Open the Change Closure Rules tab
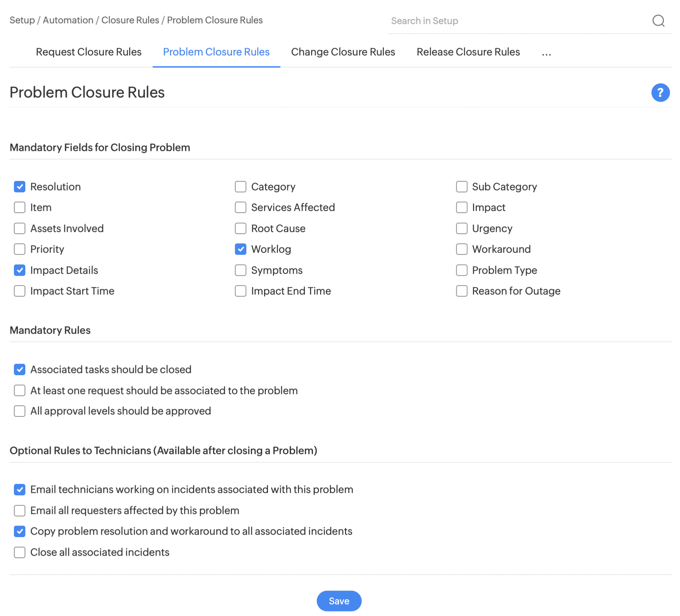The image size is (680, 616). (x=343, y=52)
